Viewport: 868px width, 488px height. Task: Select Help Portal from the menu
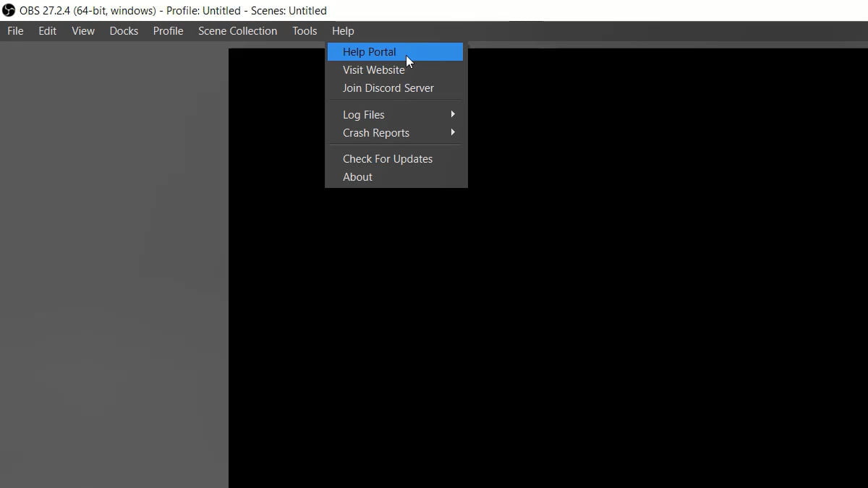tap(395, 52)
